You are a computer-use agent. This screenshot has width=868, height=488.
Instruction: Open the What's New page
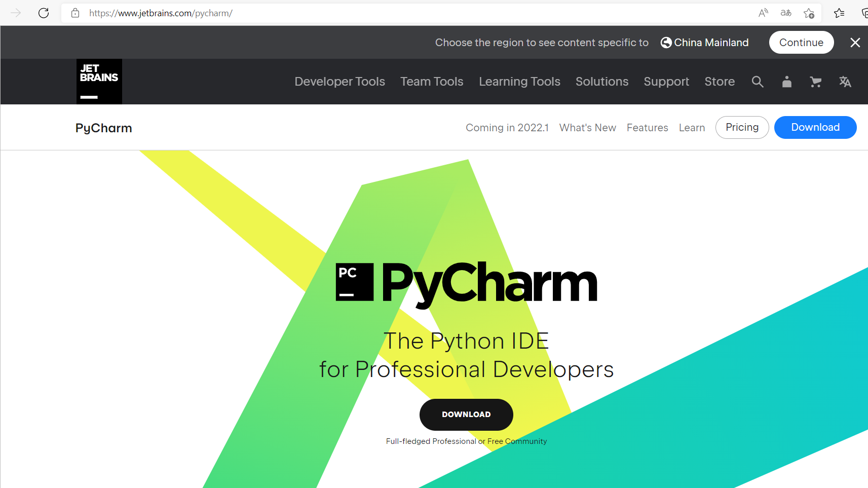[x=587, y=127]
